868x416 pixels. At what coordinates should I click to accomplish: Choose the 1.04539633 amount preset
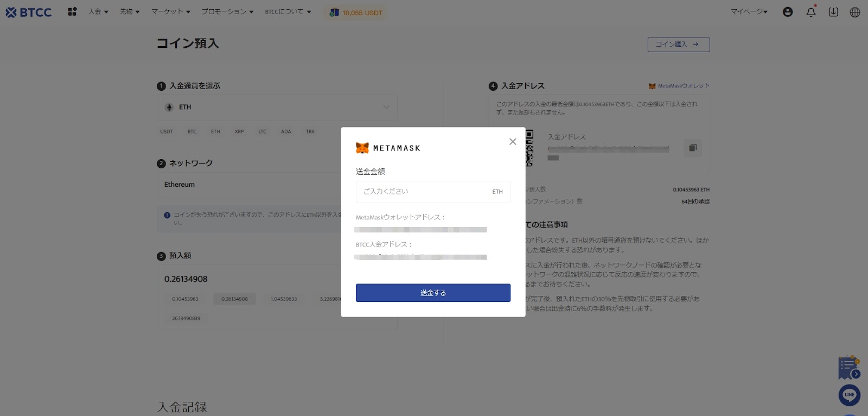coord(284,299)
